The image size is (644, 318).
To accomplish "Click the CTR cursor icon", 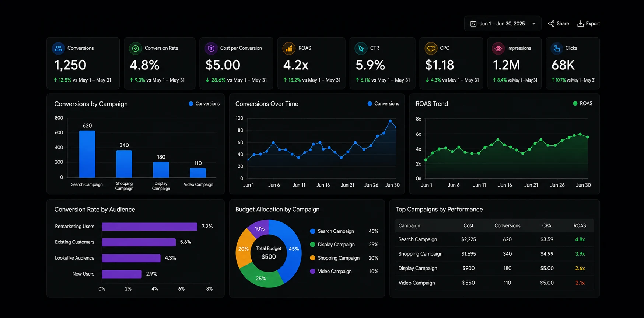I will coord(361,48).
